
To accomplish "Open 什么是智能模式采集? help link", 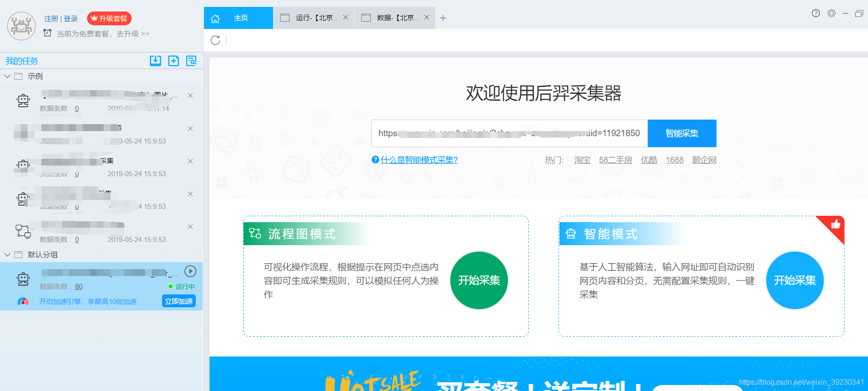I will [419, 160].
